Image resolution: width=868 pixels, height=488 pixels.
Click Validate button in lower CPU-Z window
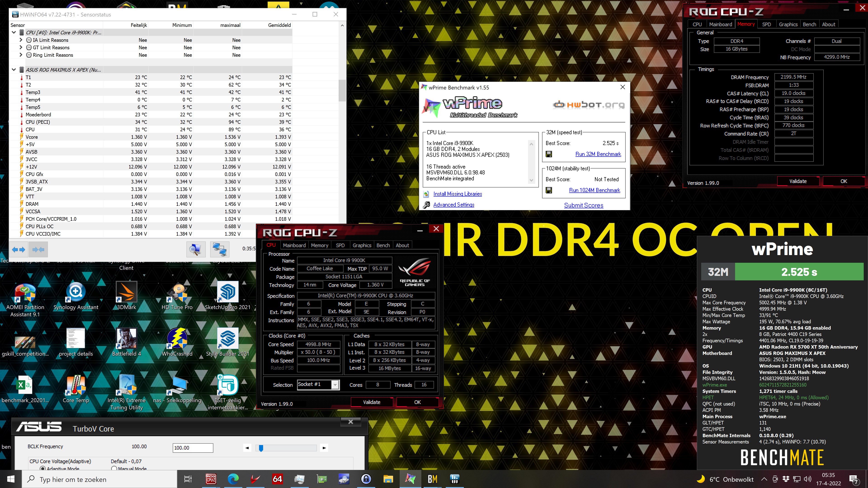pos(372,402)
